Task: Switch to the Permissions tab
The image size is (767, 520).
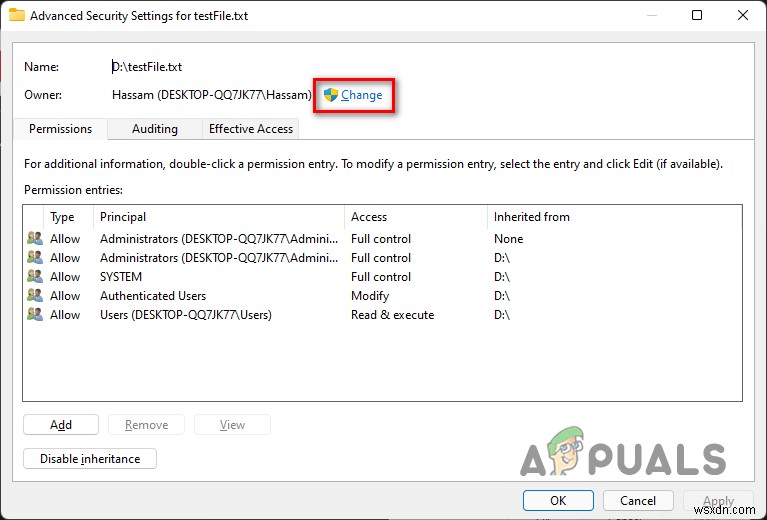Action: coord(60,129)
